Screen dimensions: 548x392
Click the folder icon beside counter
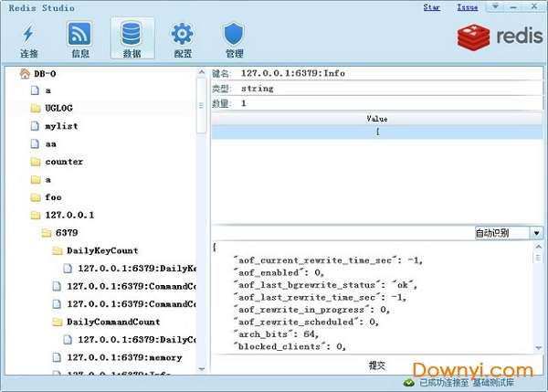36,162
